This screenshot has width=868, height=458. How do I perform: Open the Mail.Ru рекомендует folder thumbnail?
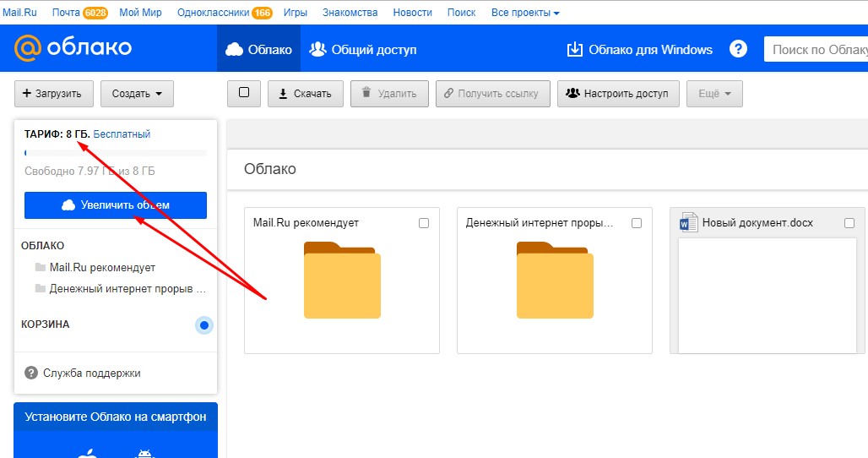pyautogui.click(x=342, y=281)
